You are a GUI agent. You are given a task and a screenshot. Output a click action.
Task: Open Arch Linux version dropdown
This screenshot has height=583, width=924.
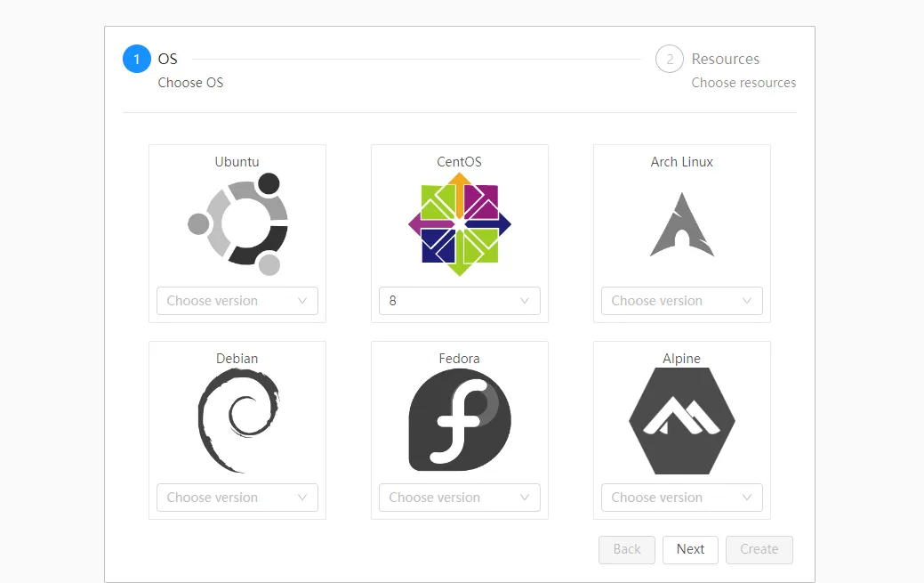(682, 301)
